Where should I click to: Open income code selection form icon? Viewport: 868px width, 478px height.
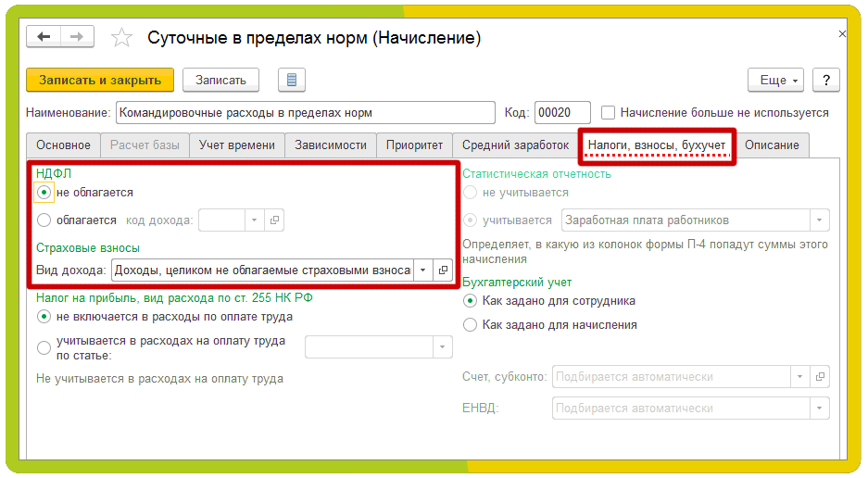274,220
